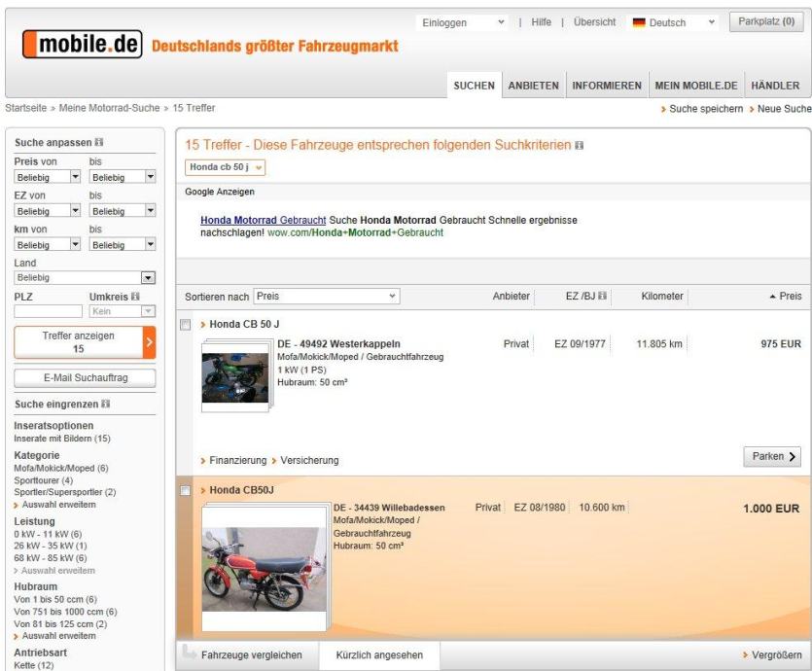Expand Auswahl erweitern under Kategorie
Image resolution: width=812 pixels, height=671 pixels.
pos(58,505)
